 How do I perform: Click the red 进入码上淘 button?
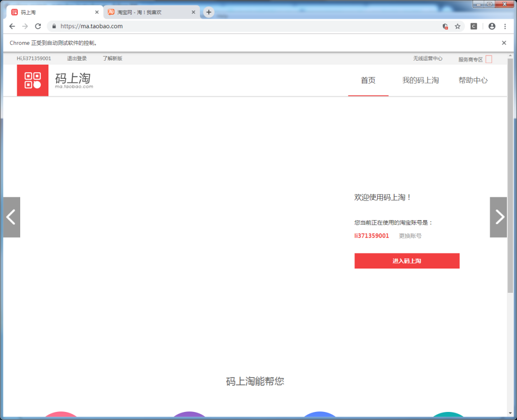[407, 261]
